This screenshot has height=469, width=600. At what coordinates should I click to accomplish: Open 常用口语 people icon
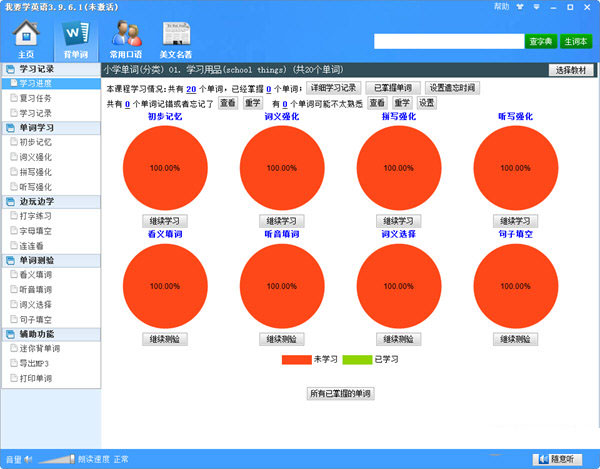pyautogui.click(x=126, y=39)
